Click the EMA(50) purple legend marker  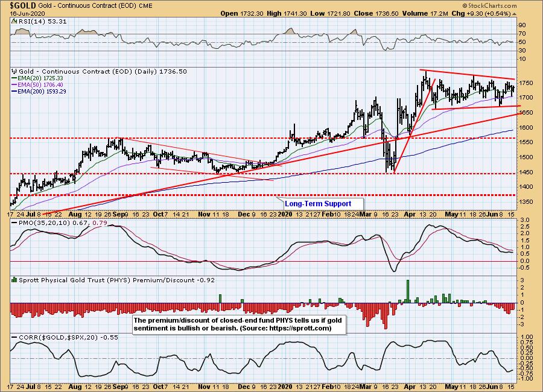point(14,85)
